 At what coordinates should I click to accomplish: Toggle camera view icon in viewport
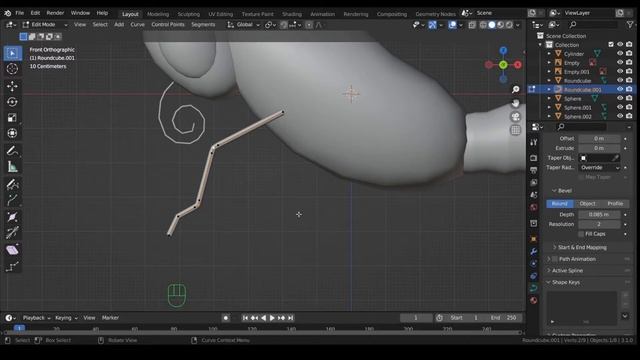pyautogui.click(x=516, y=117)
